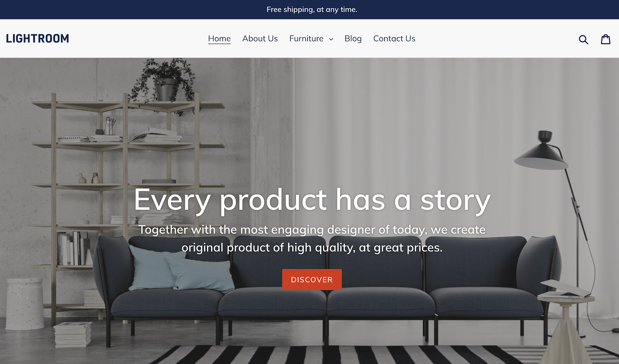The width and height of the screenshot is (619, 364).
Task: Click the LIGHTROOM logo
Action: tap(38, 39)
